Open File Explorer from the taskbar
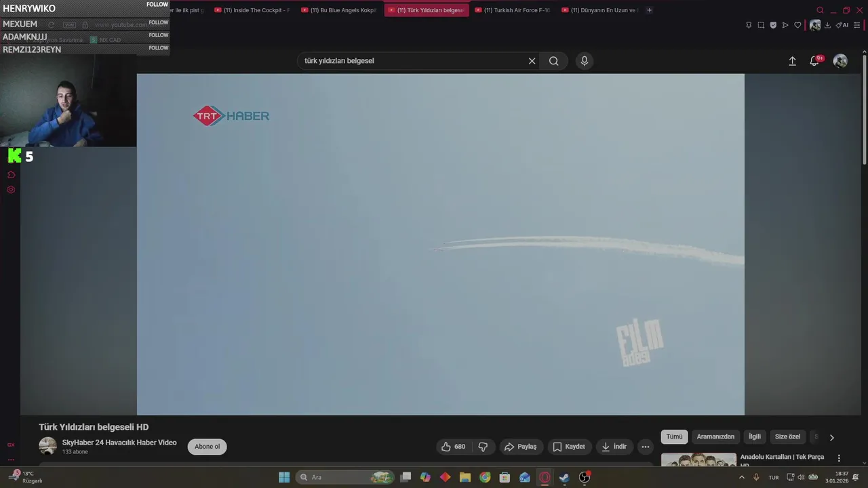Viewport: 868px width, 488px height. pos(465,477)
